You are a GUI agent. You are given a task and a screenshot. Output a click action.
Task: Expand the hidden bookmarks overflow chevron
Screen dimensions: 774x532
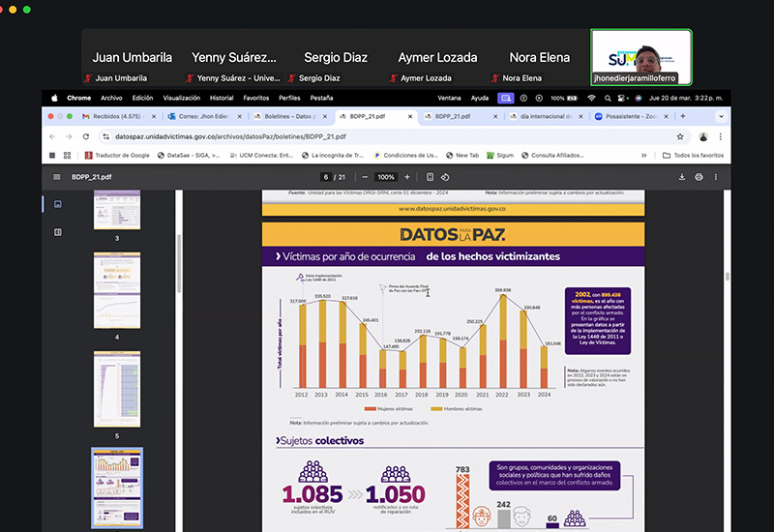tap(670, 155)
